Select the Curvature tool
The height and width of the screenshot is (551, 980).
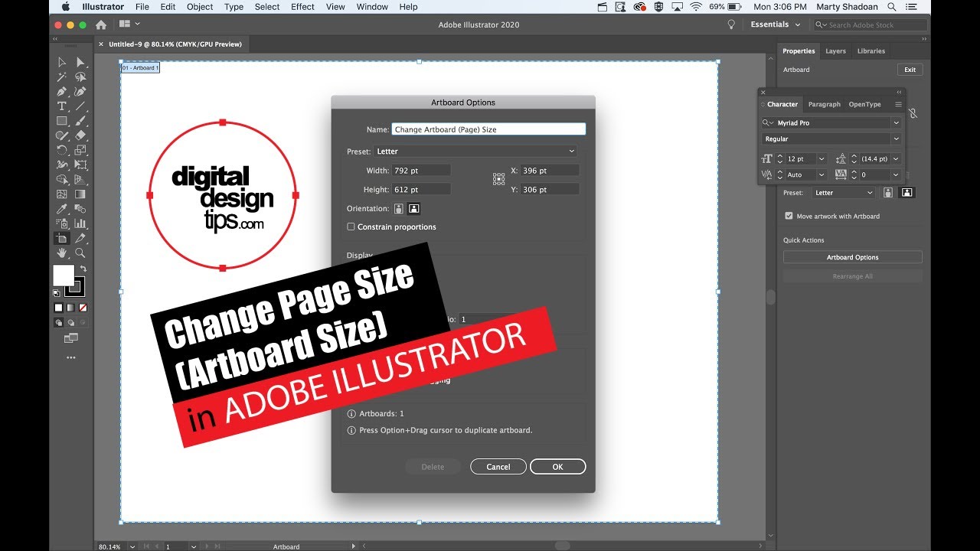pyautogui.click(x=80, y=91)
